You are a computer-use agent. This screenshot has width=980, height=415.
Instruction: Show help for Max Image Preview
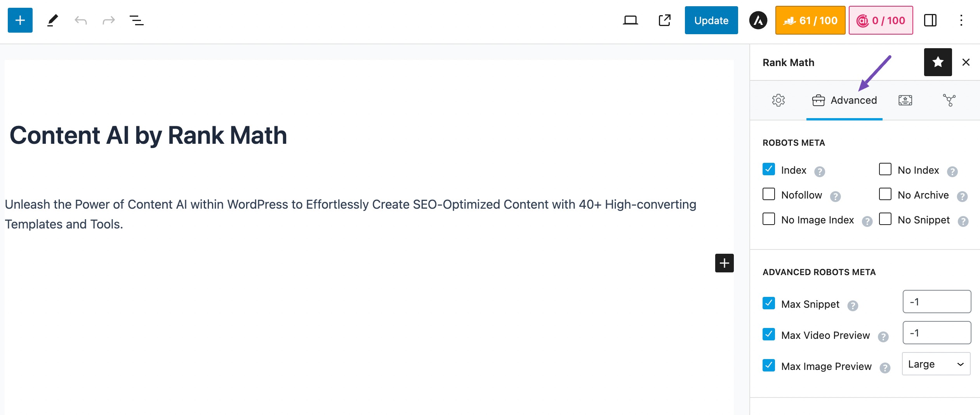pos(885,368)
